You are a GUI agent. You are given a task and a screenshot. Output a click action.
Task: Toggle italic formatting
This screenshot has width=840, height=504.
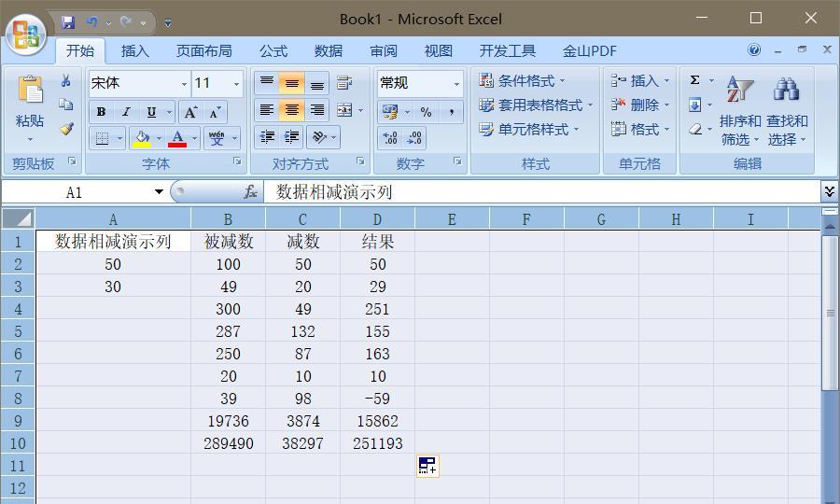coord(126,112)
